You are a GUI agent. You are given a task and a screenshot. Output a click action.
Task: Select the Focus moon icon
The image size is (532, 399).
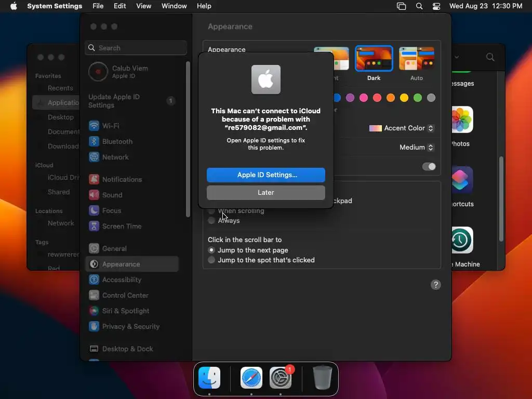coord(94,211)
